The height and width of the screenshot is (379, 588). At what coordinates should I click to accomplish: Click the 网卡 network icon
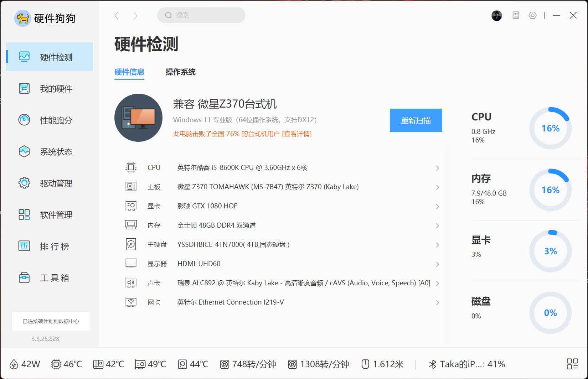tap(131, 302)
